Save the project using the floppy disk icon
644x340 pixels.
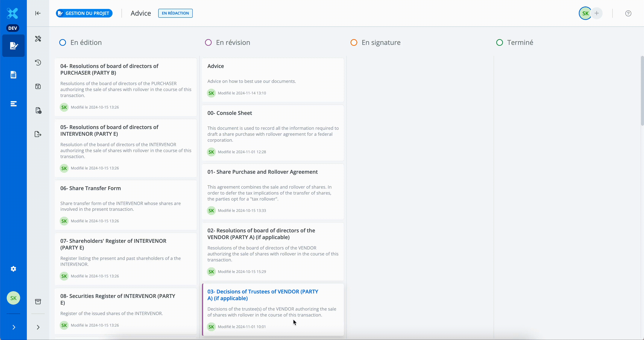tap(38, 86)
